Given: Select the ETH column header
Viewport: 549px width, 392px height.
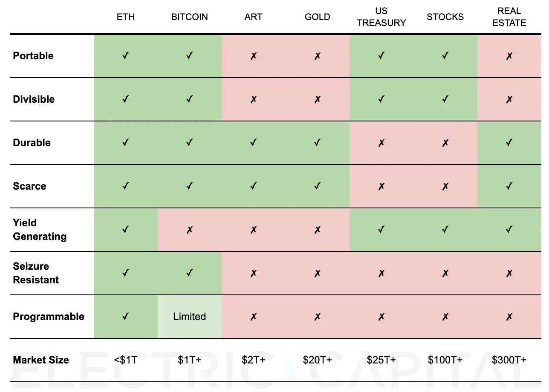Looking at the screenshot, I should click(125, 17).
